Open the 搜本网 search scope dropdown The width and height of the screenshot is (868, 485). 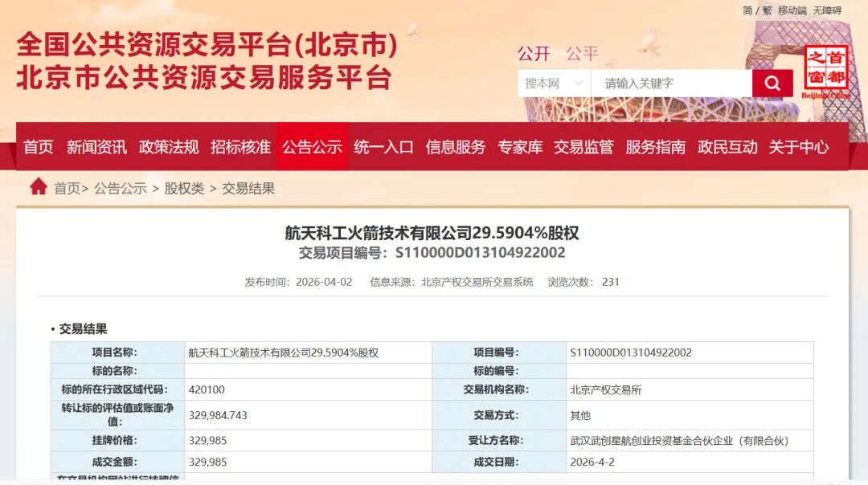[x=553, y=84]
